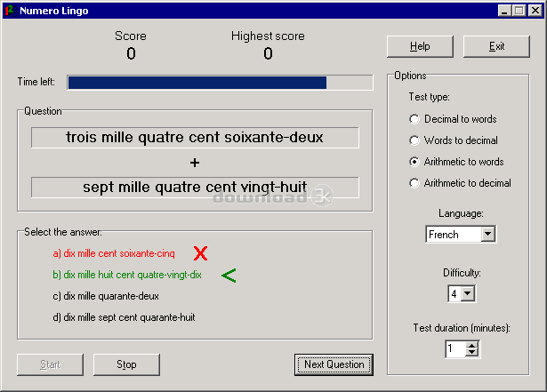
Task: Choose Arithmetic to decimal test type
Action: tap(414, 183)
